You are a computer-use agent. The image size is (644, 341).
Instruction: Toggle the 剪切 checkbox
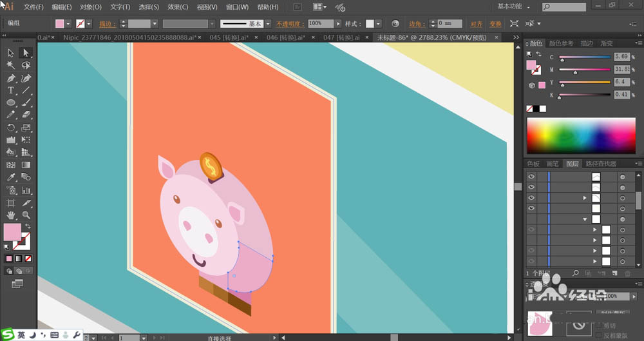tap(599, 326)
